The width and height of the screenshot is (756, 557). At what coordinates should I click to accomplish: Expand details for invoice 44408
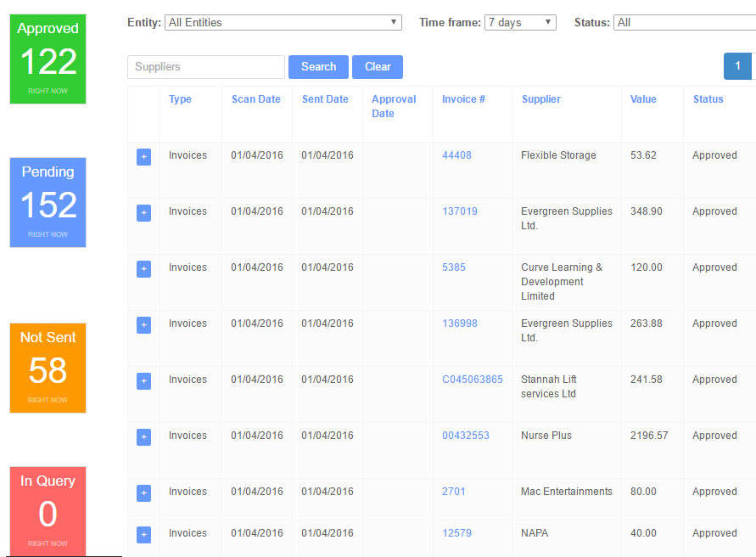pos(143,156)
